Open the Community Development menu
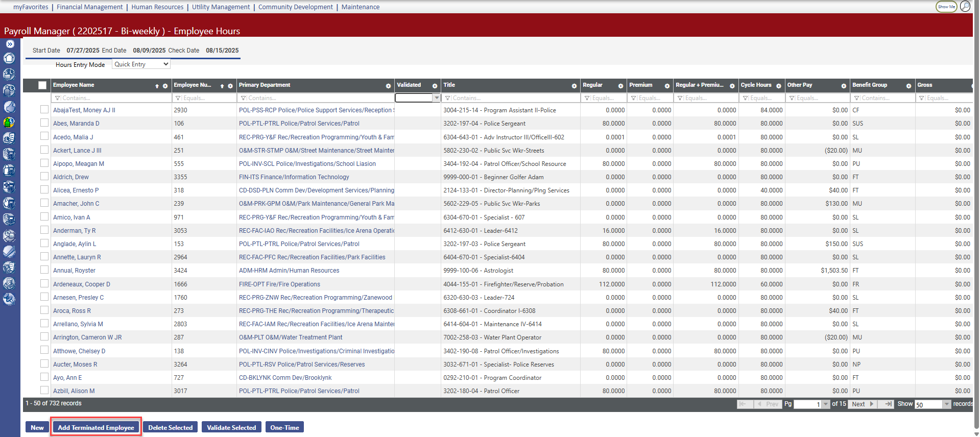Viewport: 980px width, 437px height. [296, 7]
